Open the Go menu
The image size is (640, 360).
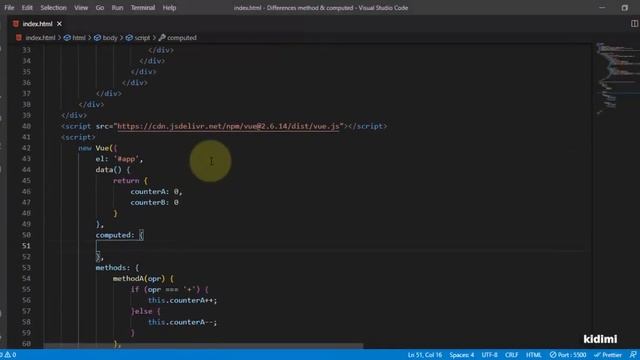coord(100,8)
